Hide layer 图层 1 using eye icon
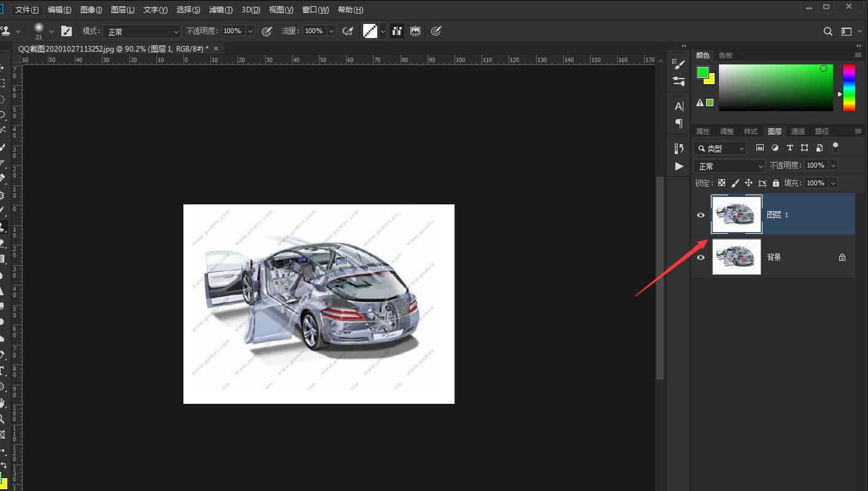Image resolution: width=868 pixels, height=491 pixels. pos(701,215)
